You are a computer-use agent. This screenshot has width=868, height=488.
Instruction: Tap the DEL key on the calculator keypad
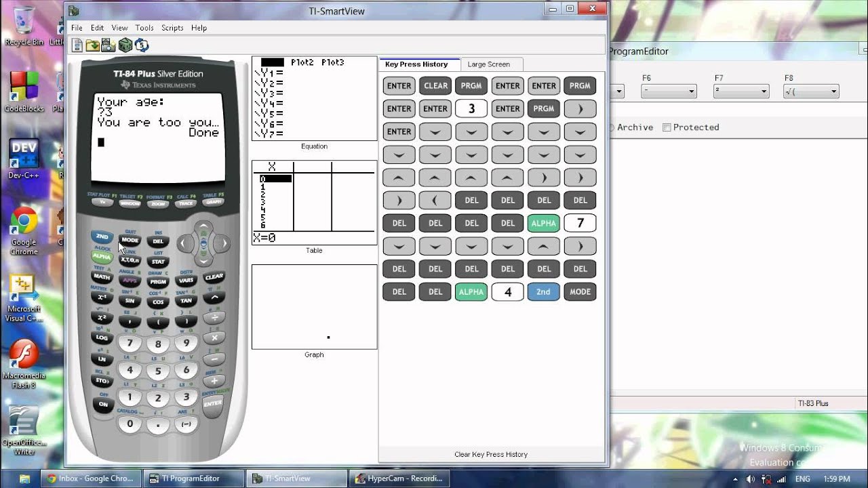point(158,241)
